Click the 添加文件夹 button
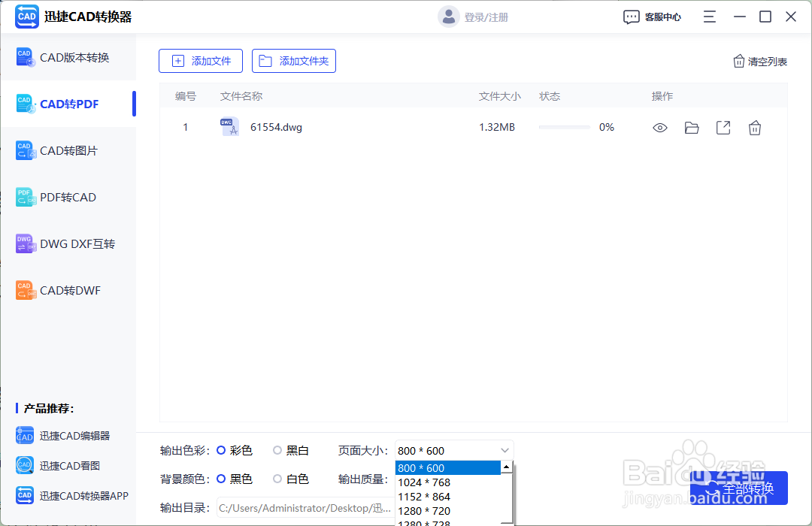 [294, 61]
